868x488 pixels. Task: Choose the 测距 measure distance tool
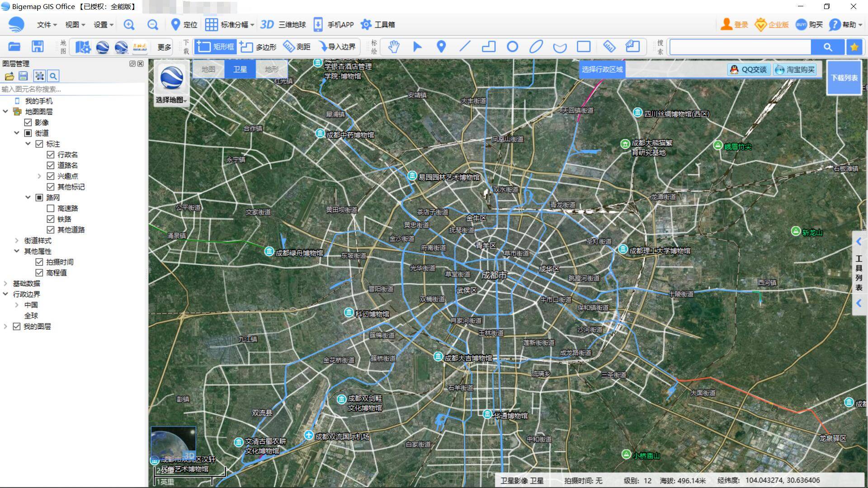[x=297, y=47]
